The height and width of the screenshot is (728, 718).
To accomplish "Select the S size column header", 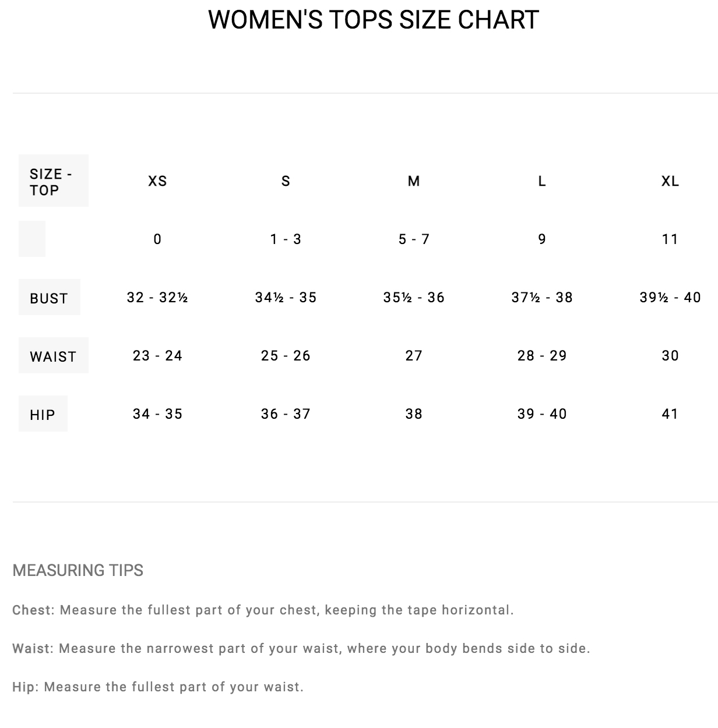I will click(286, 181).
